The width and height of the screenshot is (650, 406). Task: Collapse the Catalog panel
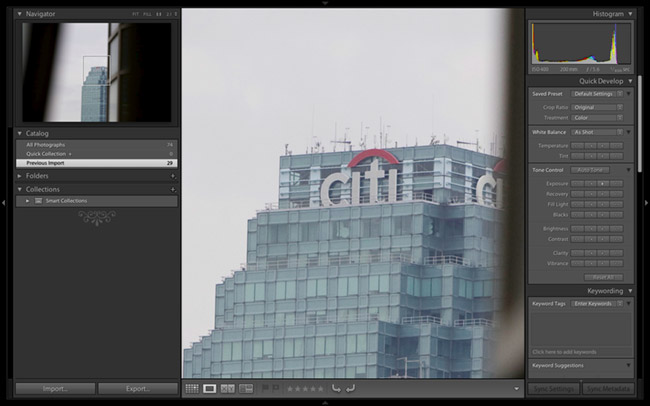tap(19, 134)
